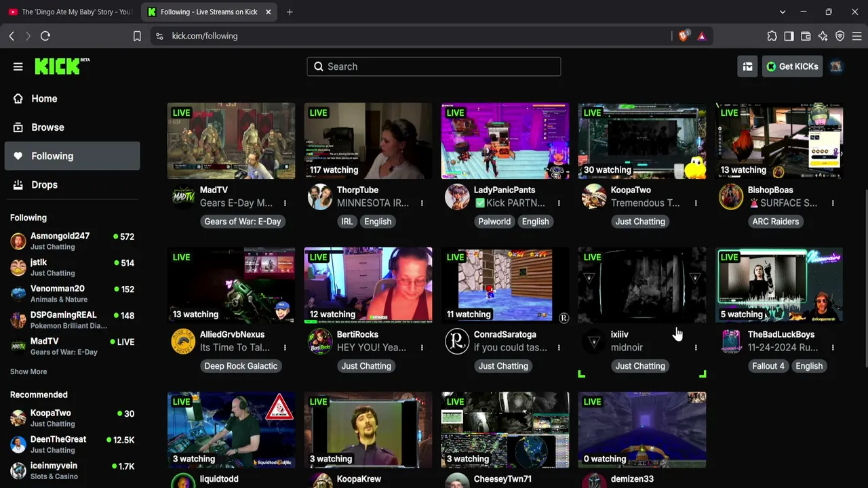Open BishopBoas stream options menu
This screenshot has width=868, height=488.
[x=833, y=203]
